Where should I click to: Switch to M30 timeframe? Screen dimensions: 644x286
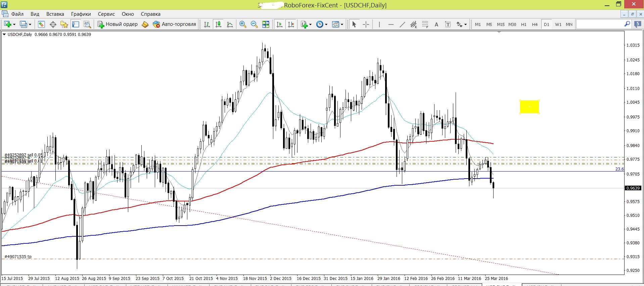tap(512, 24)
